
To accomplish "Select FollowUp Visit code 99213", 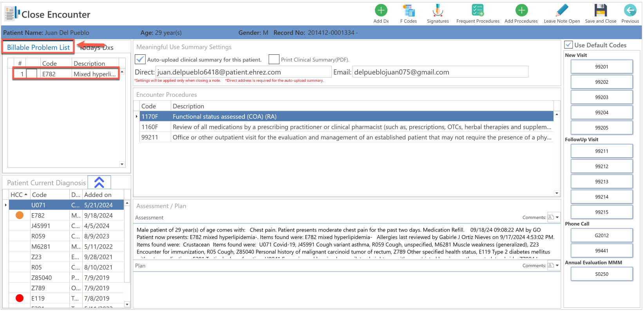I will tap(601, 182).
